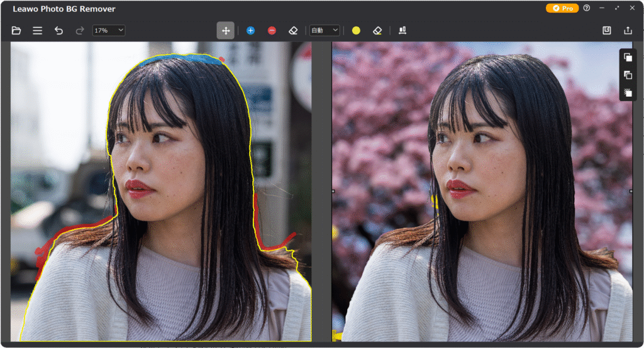Click the orange Pro upgrade button
This screenshot has width=644, height=348.
click(562, 8)
